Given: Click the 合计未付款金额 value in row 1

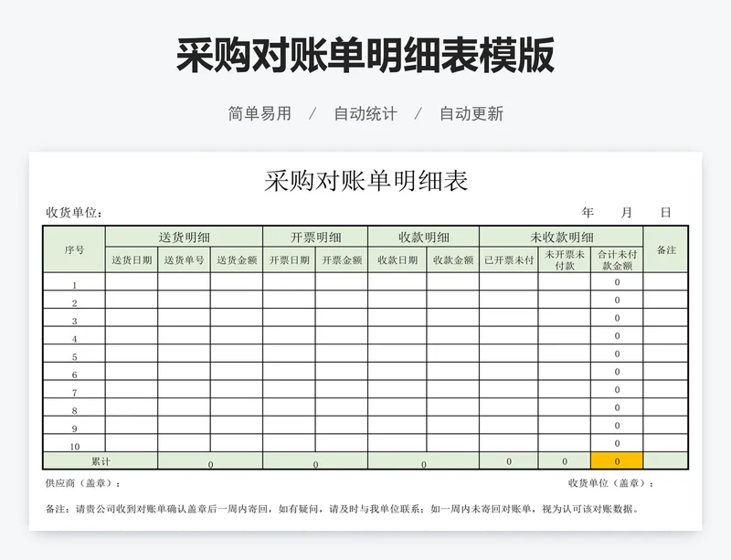Looking at the screenshot, I should 618,282.
